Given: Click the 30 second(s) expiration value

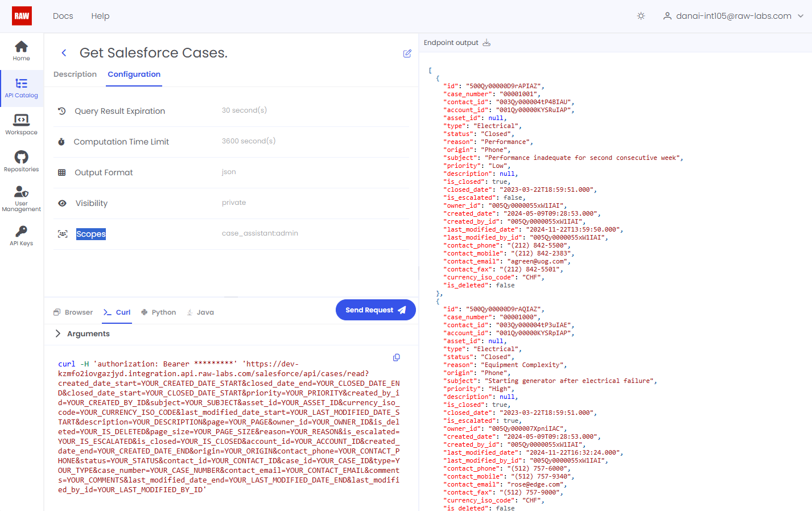Looking at the screenshot, I should pos(244,110).
